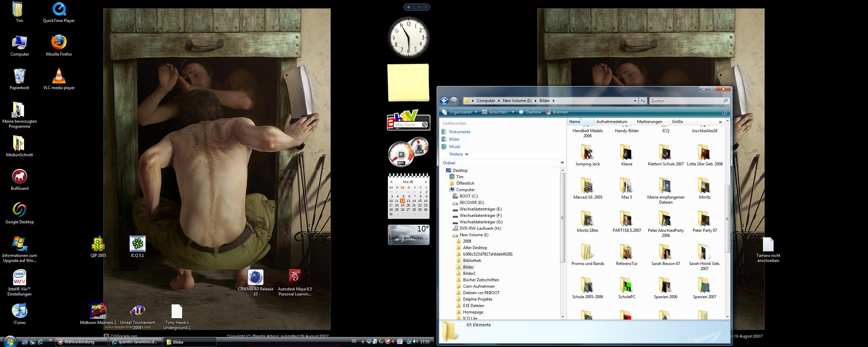Click the Explorer Suchen search field
The width and height of the screenshot is (868, 347).
click(x=686, y=101)
